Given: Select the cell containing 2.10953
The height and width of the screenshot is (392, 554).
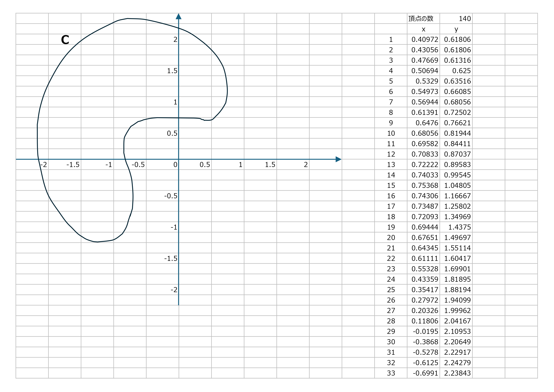Looking at the screenshot, I should [x=457, y=331].
